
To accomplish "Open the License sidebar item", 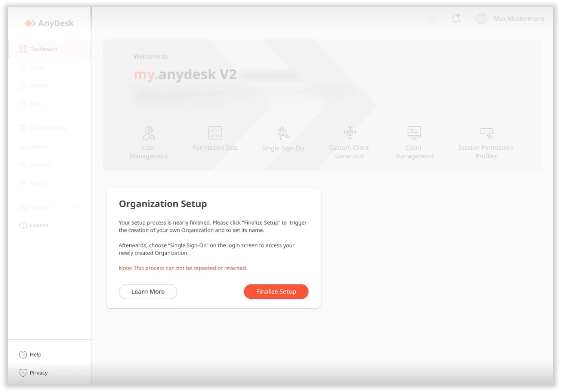I will point(49,225).
